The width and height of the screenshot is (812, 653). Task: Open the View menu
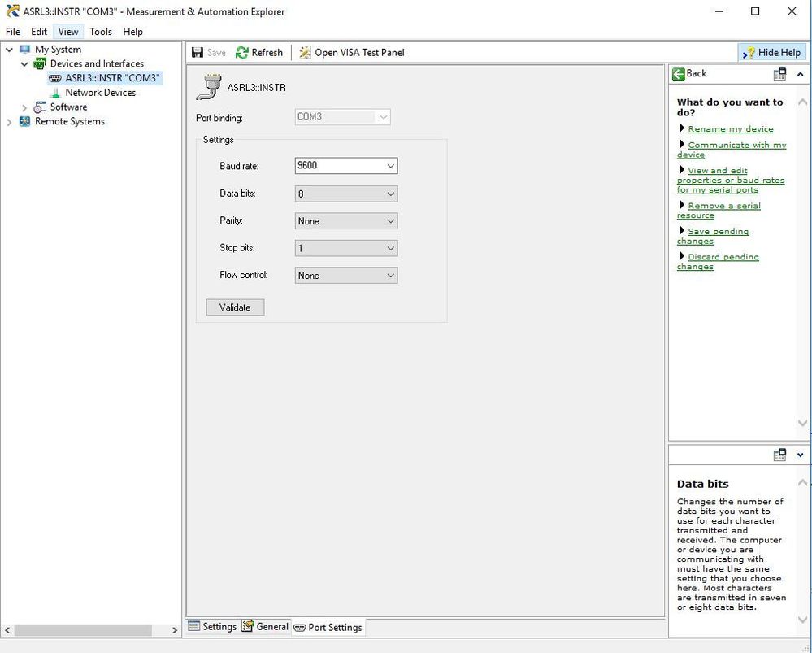[67, 32]
